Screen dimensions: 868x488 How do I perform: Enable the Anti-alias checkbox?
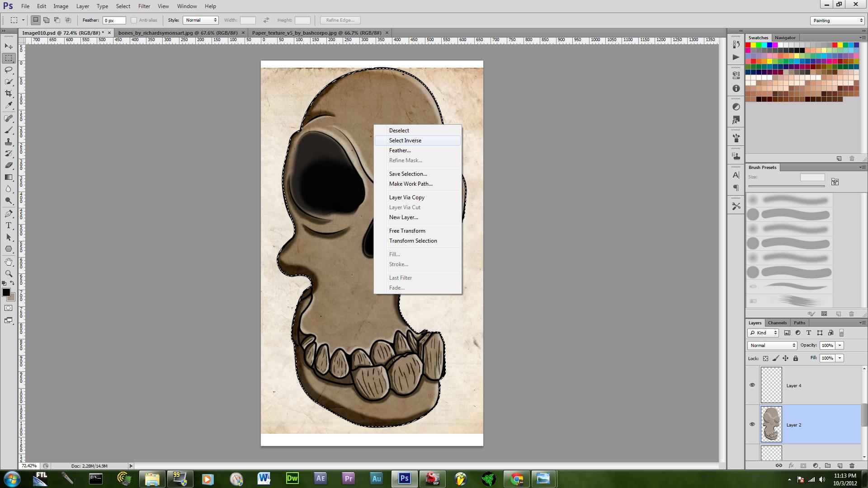coord(134,20)
